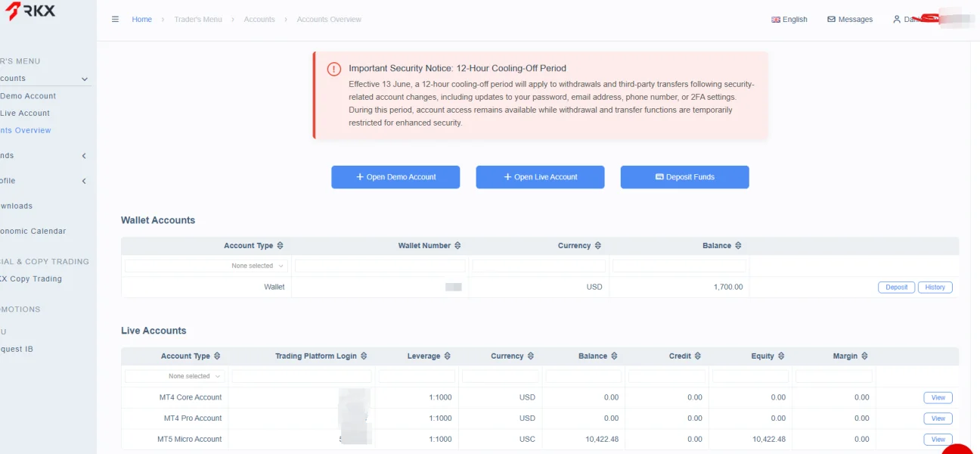Click Accounts Overview breadcrumb text

click(x=329, y=20)
